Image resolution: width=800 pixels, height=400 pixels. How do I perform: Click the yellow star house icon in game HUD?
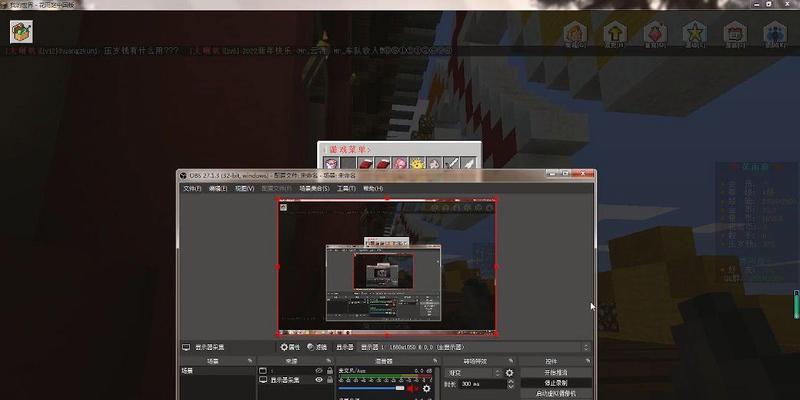point(695,35)
